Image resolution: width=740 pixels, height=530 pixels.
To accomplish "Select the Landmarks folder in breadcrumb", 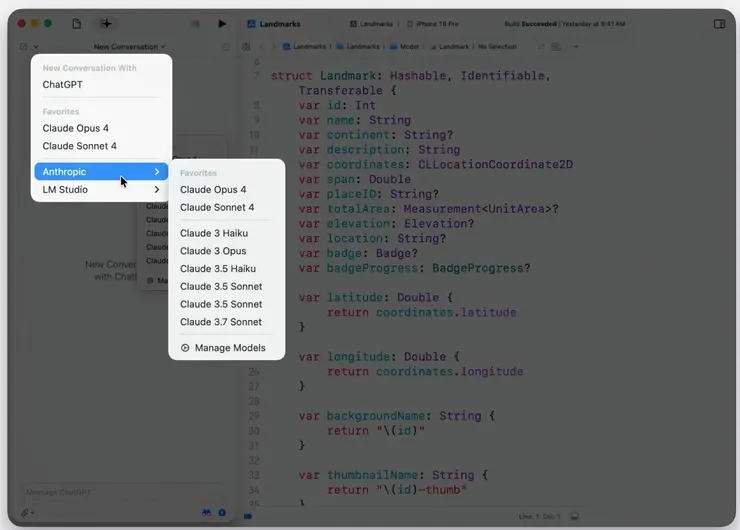I will click(x=358, y=47).
